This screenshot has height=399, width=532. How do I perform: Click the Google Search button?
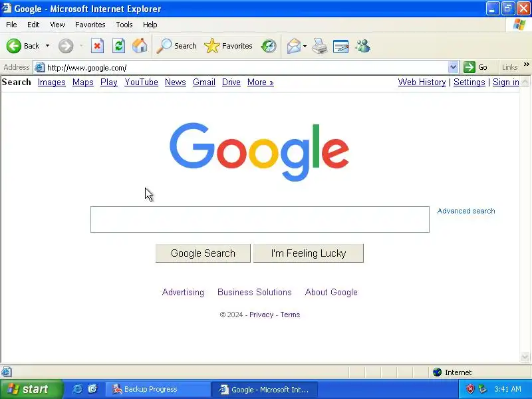coord(203,253)
